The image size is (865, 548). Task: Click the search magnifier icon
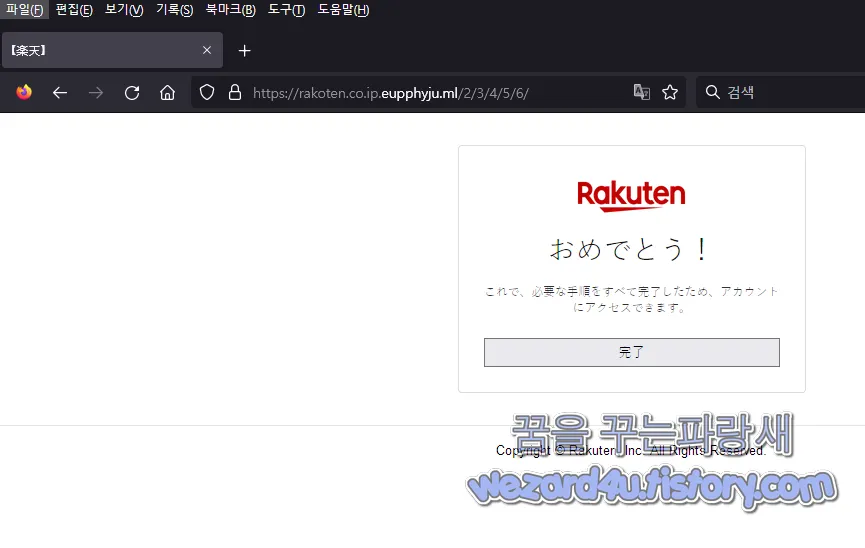pyautogui.click(x=713, y=92)
